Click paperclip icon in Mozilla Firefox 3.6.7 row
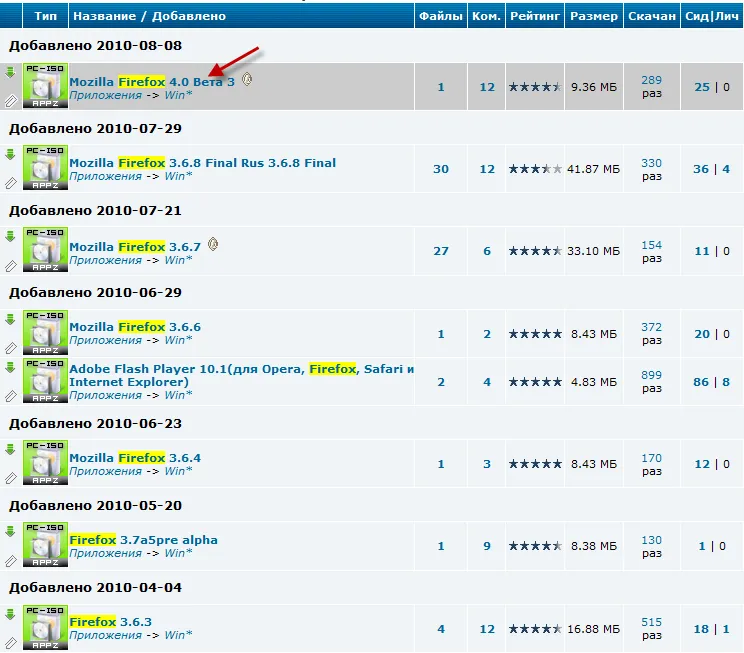The image size is (744, 653). [x=10, y=266]
